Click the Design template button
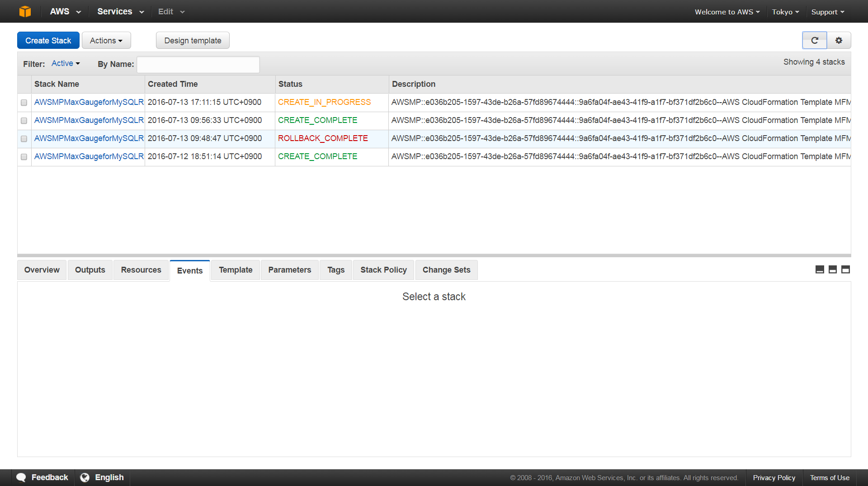This screenshot has height=486, width=868. tap(193, 40)
